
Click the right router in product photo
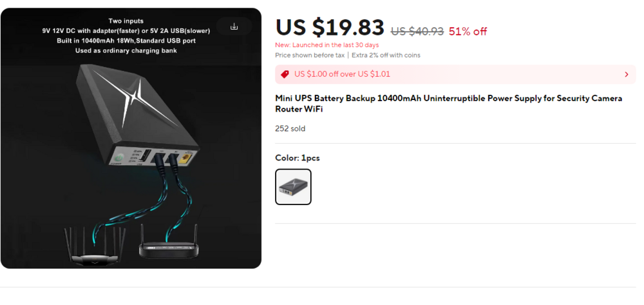coord(166,248)
